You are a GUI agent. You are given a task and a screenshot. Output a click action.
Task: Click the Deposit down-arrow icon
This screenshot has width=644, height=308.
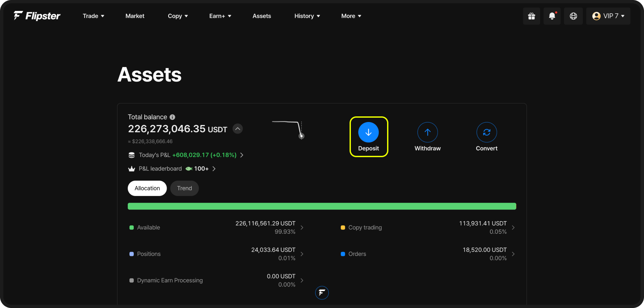click(368, 132)
